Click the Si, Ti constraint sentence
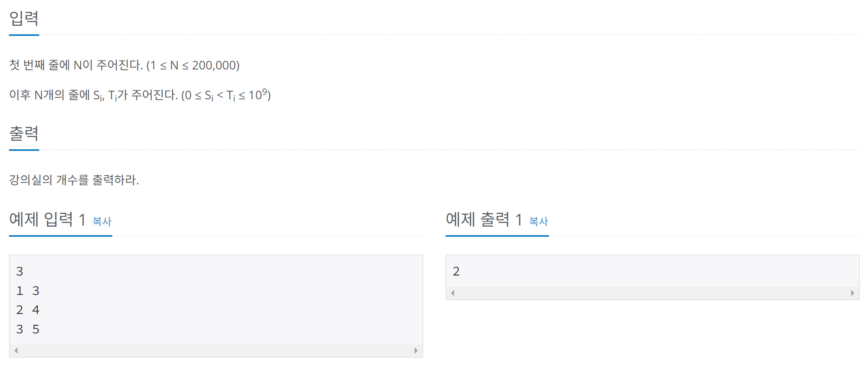 pos(140,95)
